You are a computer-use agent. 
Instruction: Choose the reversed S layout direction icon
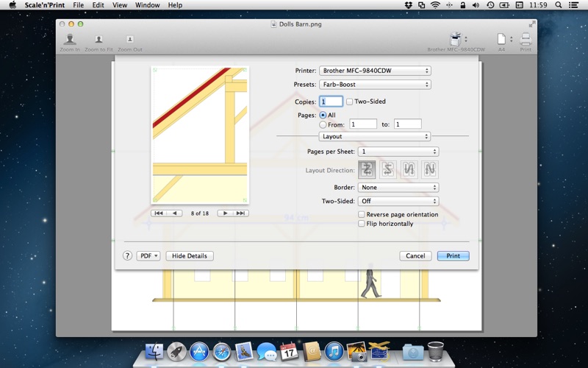click(388, 169)
